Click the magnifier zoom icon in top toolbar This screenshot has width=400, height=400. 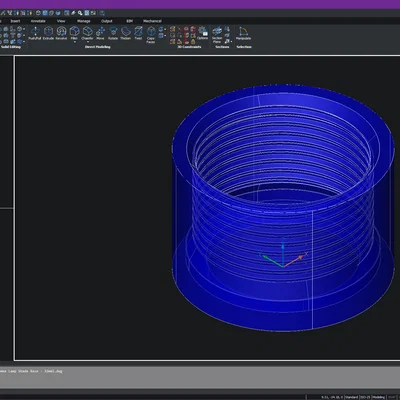tap(80, 13)
